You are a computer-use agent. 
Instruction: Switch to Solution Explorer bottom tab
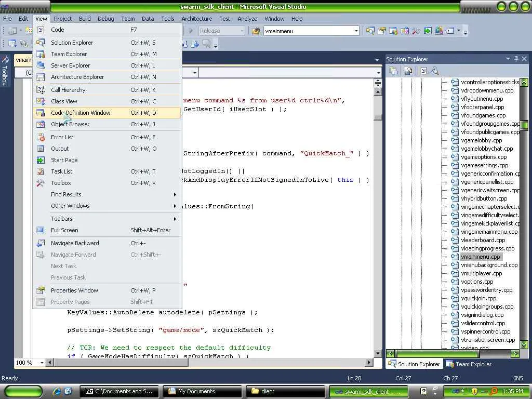tap(414, 364)
